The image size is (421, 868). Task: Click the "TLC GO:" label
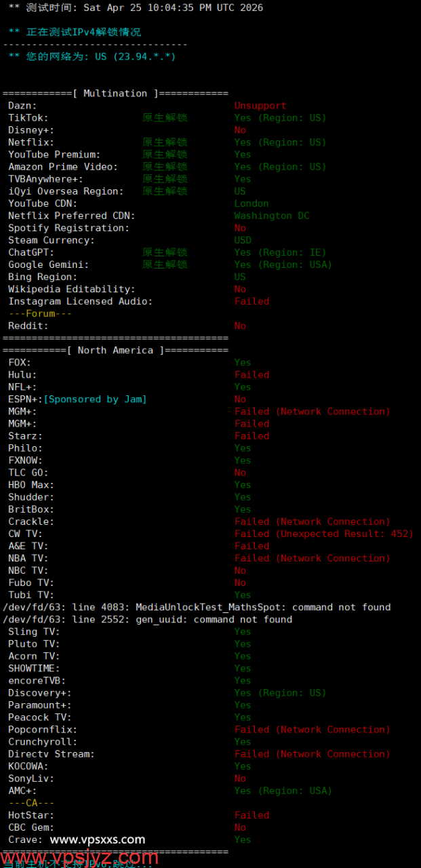(28, 473)
